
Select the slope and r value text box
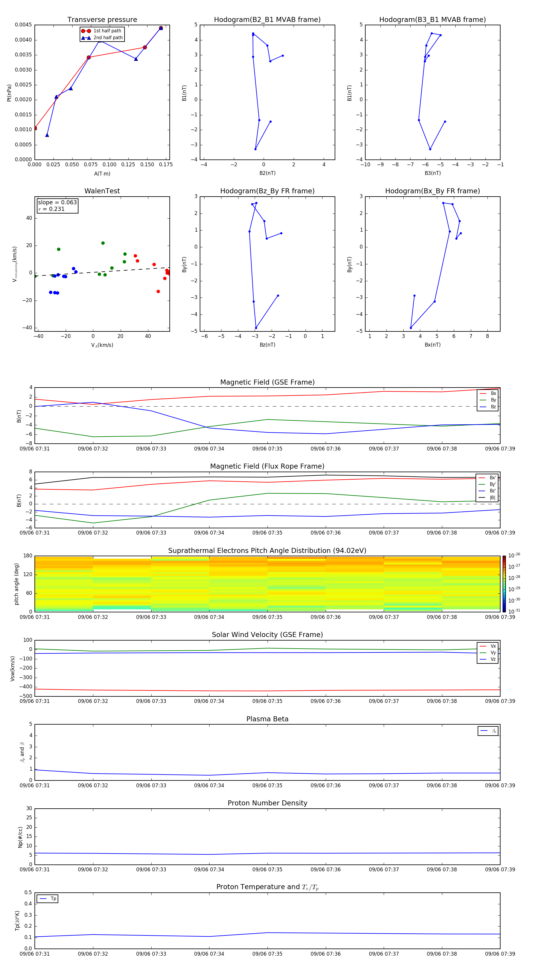click(57, 206)
